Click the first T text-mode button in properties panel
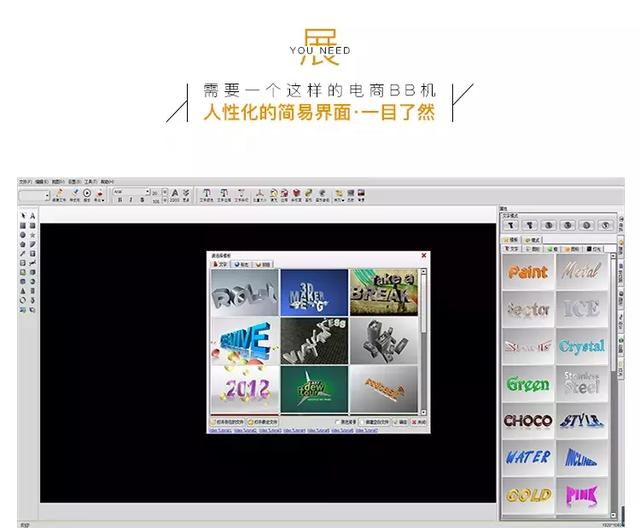The height and width of the screenshot is (528, 640). pos(511,225)
